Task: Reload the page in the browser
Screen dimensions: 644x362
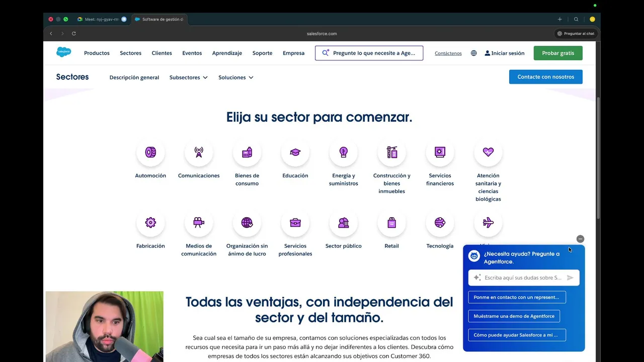Action: point(73,33)
